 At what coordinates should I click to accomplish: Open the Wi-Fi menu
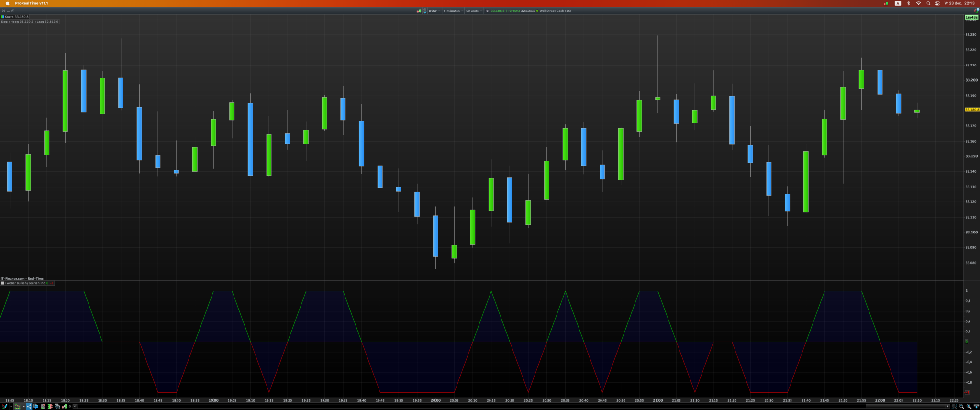click(918, 3)
